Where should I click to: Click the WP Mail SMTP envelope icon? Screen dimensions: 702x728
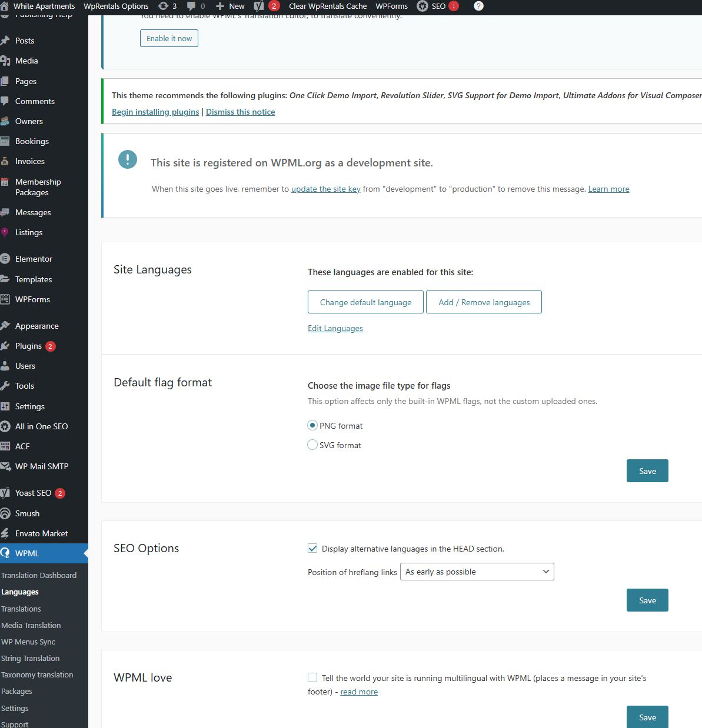[5, 466]
